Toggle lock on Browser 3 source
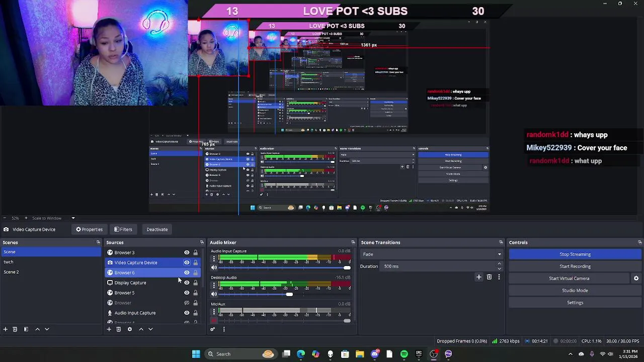Image resolution: width=644 pixels, height=362 pixels. pos(196,252)
